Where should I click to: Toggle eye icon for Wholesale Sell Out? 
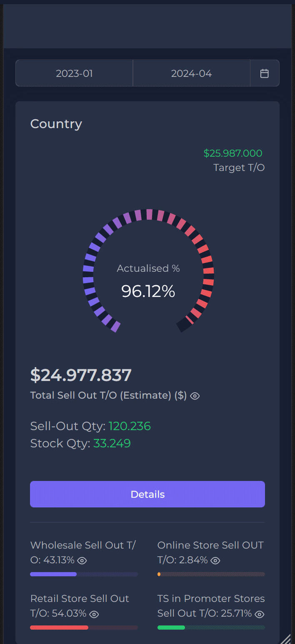point(82,561)
